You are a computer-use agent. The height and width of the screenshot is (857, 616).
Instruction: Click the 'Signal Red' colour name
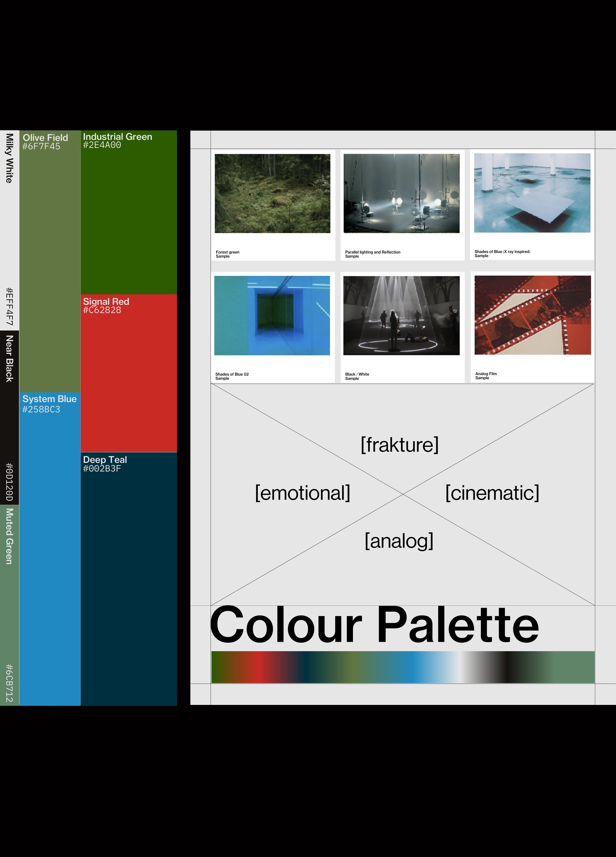[106, 302]
